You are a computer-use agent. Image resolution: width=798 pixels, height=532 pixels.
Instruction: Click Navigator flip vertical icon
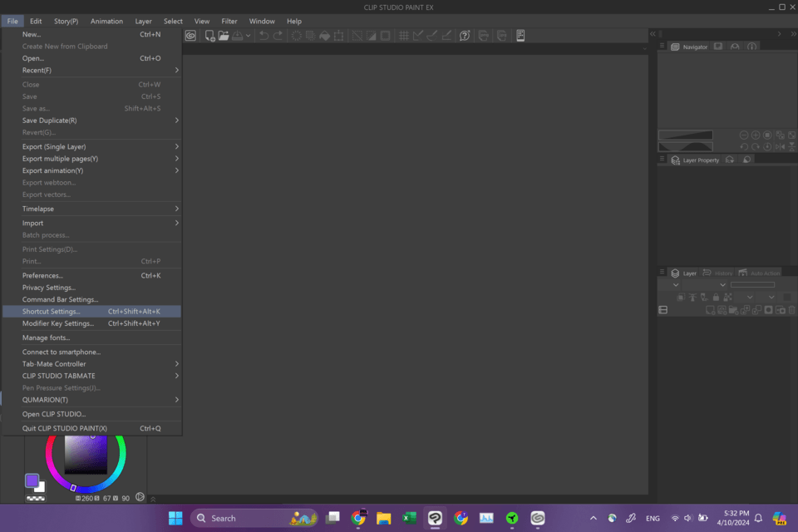click(x=791, y=146)
